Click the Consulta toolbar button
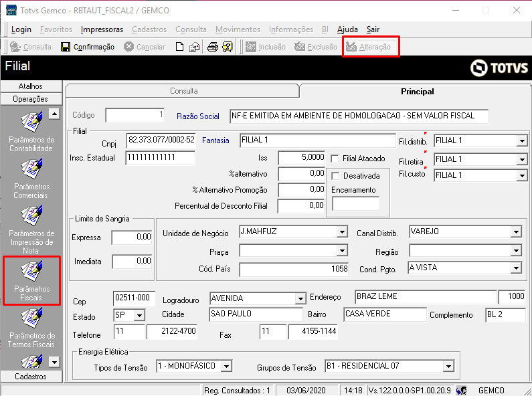This screenshot has height=396, width=532. coord(31,47)
